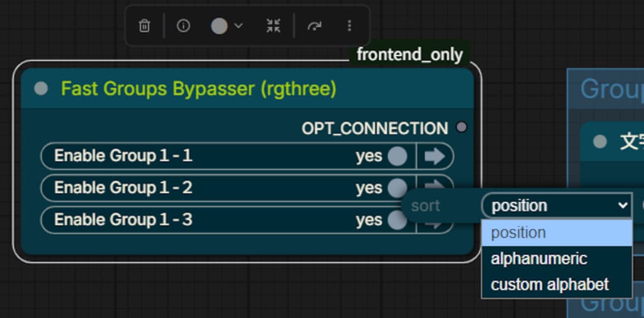Image resolution: width=644 pixels, height=318 pixels.
Task: Delete the selected node with the trash icon
Action: point(144,26)
